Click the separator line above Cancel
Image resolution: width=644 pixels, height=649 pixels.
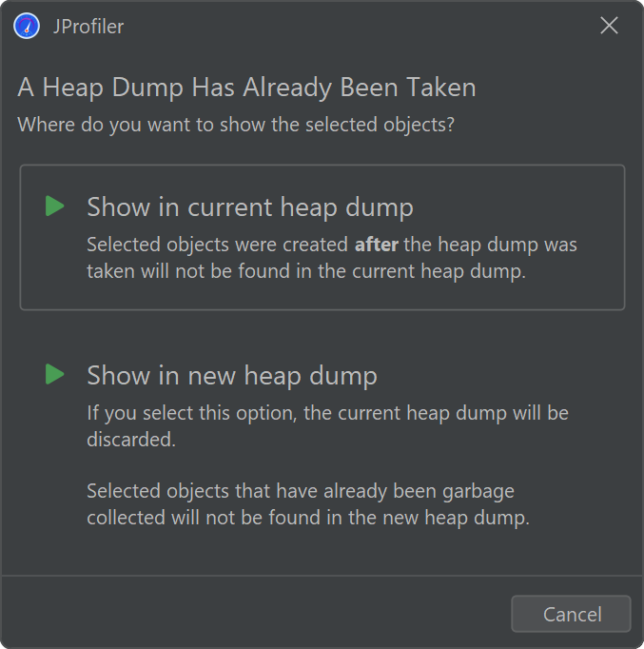[x=322, y=576]
